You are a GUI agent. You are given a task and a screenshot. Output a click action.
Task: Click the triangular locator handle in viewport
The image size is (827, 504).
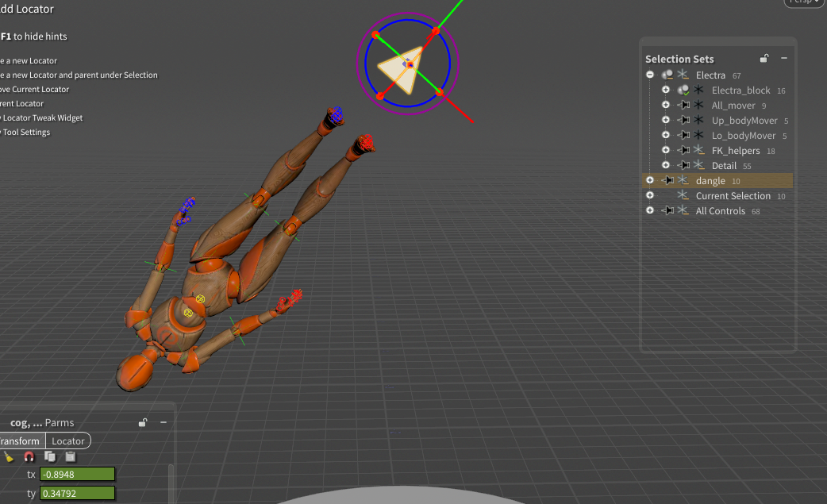(402, 69)
